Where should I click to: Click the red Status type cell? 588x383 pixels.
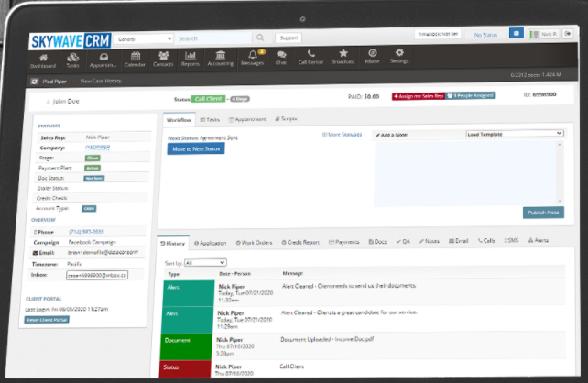(185, 369)
